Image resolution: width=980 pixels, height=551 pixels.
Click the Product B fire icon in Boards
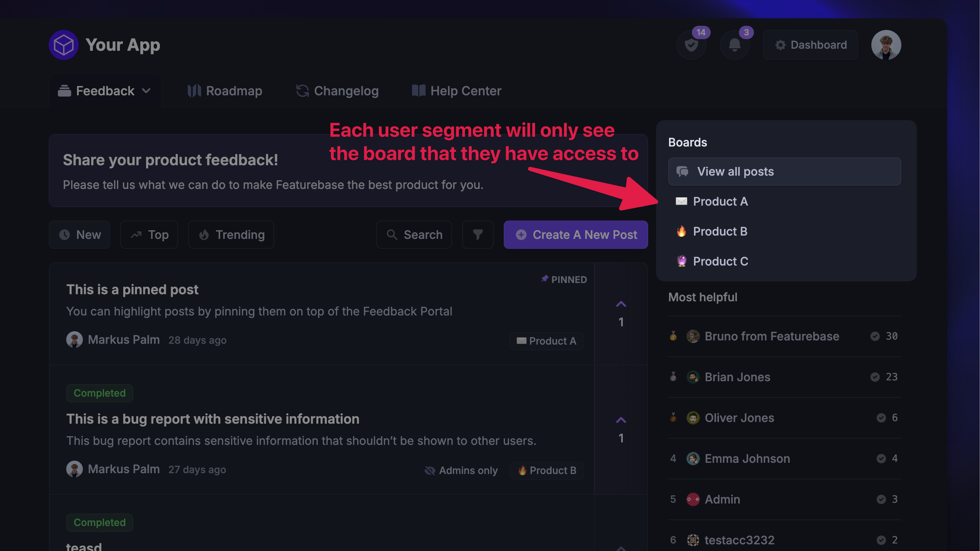pos(682,231)
